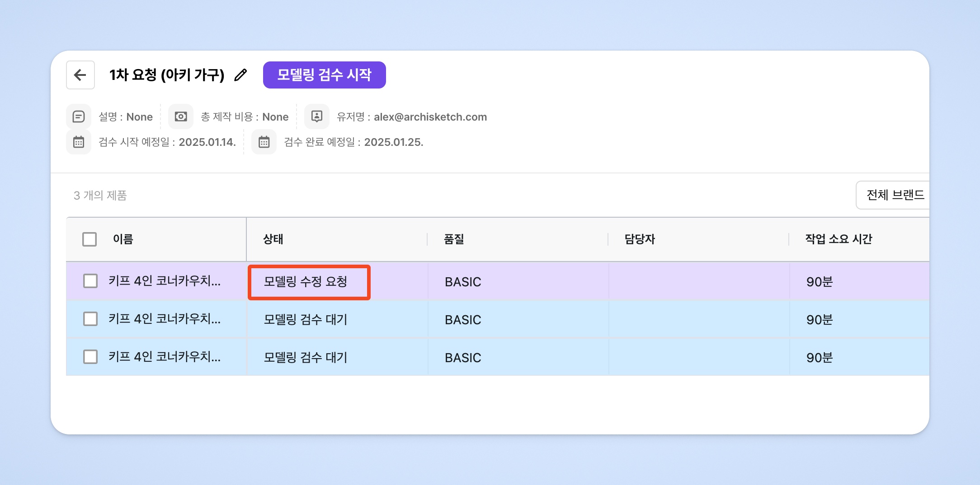Sort by the 품질 column header

[454, 239]
